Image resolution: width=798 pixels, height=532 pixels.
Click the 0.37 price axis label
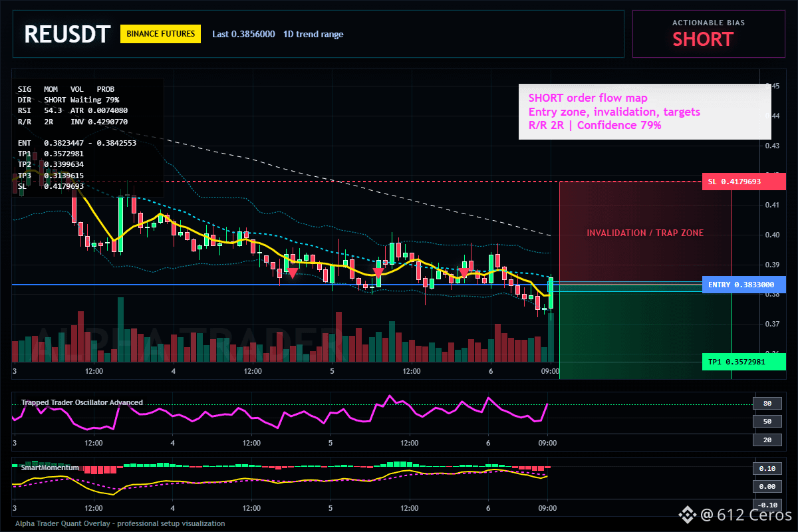click(772, 324)
